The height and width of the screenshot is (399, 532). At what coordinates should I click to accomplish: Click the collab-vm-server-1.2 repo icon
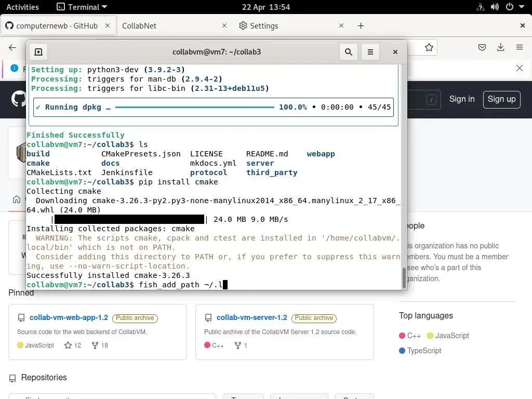pyautogui.click(x=208, y=318)
